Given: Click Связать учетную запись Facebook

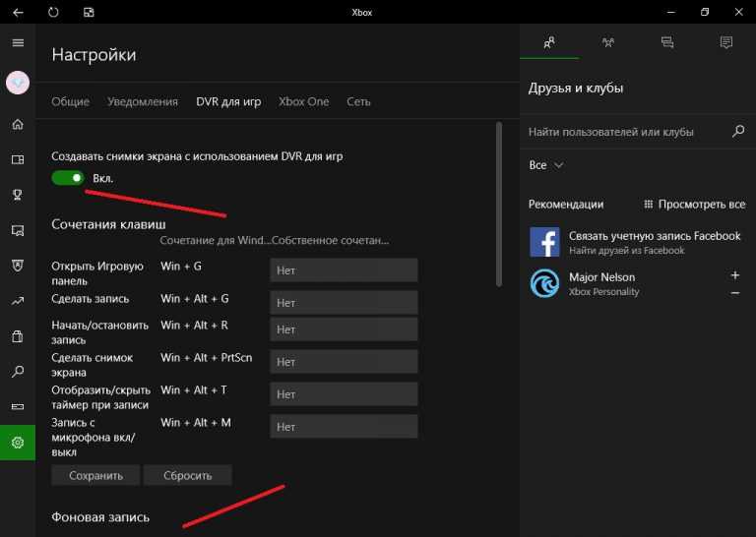Looking at the screenshot, I should click(655, 235).
